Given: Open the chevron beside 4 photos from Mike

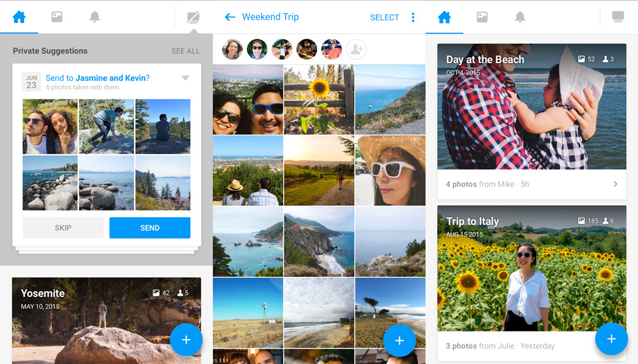Looking at the screenshot, I should click(x=615, y=184).
